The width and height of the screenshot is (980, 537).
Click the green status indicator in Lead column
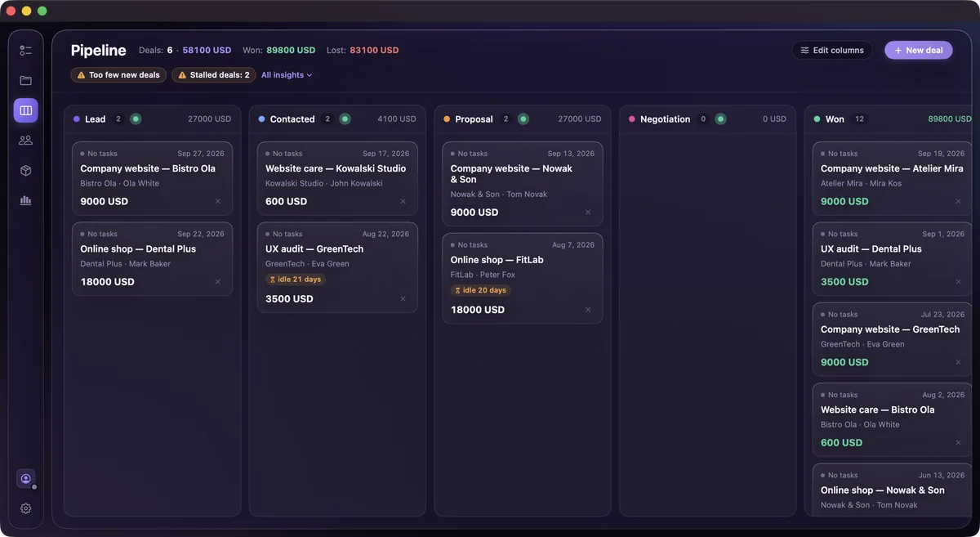136,119
